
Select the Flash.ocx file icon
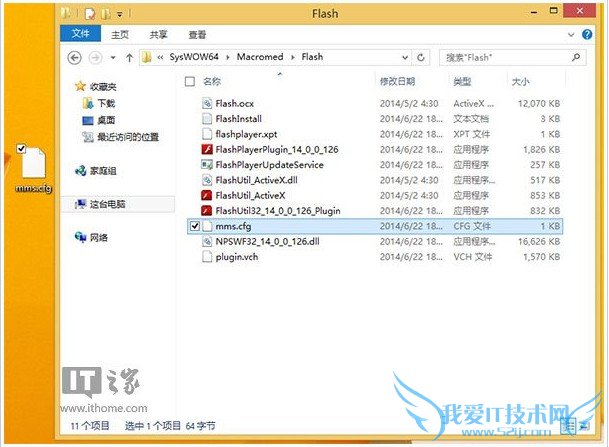click(207, 103)
